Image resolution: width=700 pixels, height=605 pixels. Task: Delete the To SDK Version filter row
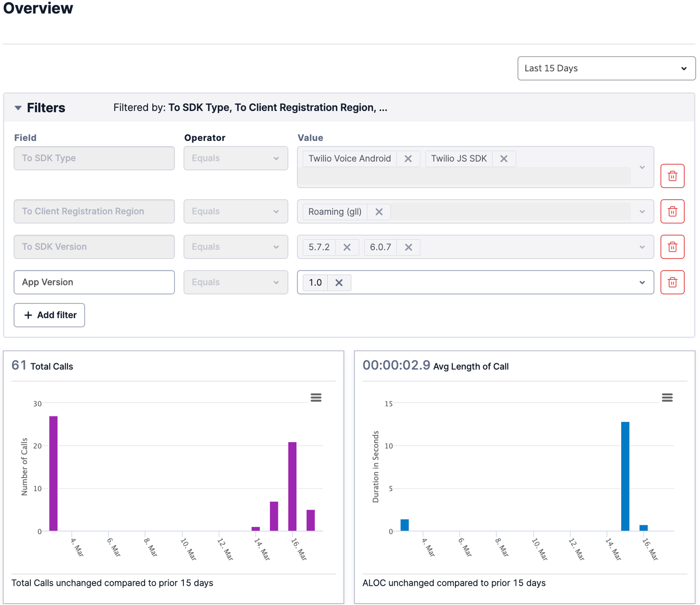[x=672, y=247]
